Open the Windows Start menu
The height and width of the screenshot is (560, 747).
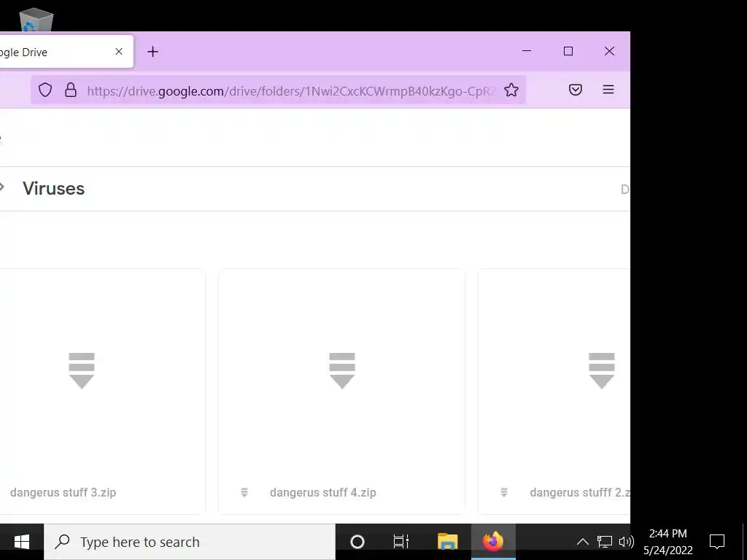point(22,542)
